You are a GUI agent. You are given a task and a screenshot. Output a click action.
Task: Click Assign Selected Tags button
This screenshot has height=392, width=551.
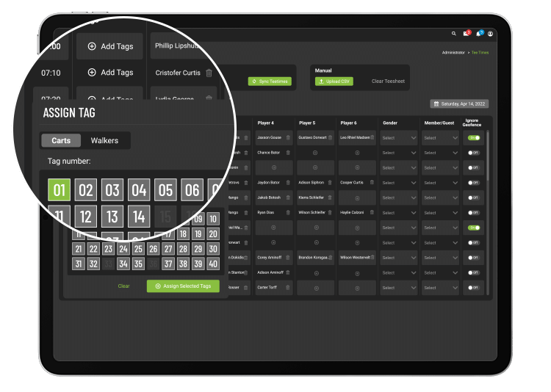click(183, 286)
